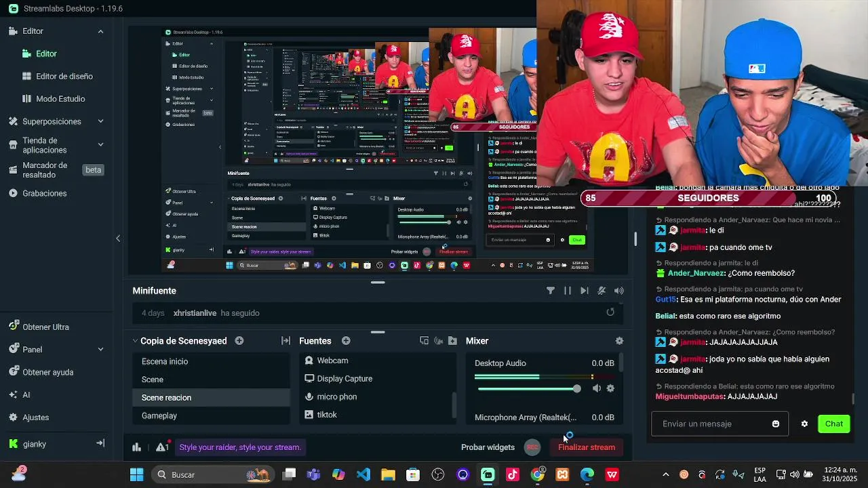Click Finalizar stream button

[x=587, y=447]
